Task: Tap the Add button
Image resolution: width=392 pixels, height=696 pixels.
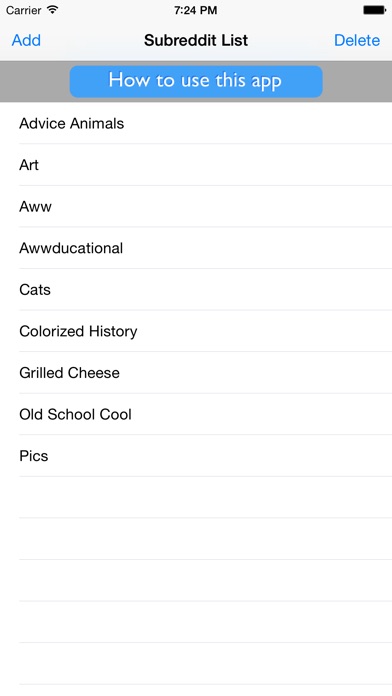Action: click(x=26, y=40)
